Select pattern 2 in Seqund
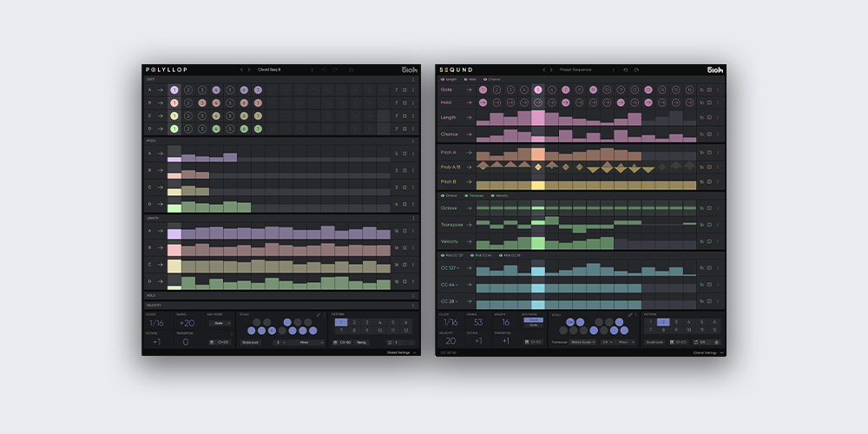The image size is (868, 434). (x=663, y=322)
